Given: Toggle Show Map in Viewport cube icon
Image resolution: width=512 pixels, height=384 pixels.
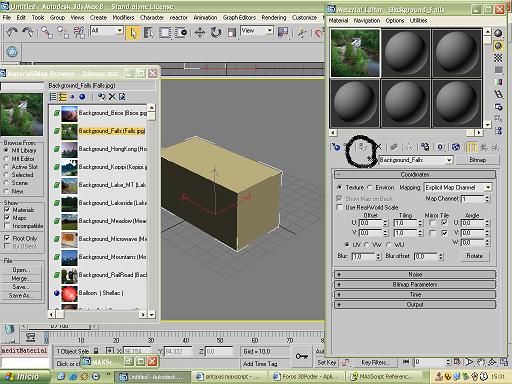Looking at the screenshot, I should [455, 147].
